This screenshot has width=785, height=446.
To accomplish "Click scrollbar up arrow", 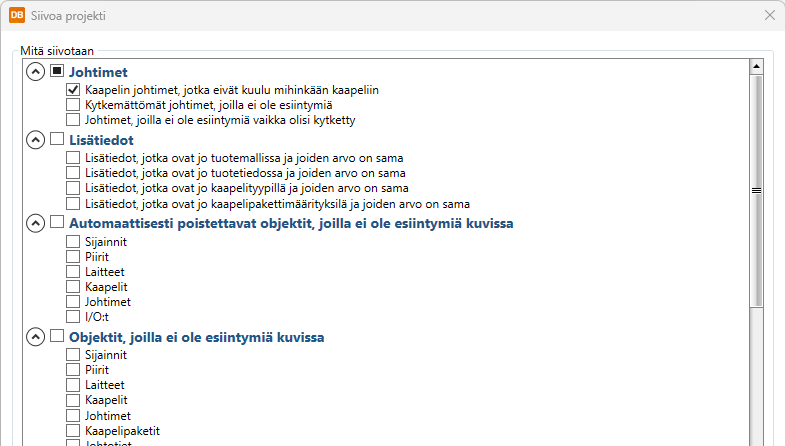I will (756, 67).
